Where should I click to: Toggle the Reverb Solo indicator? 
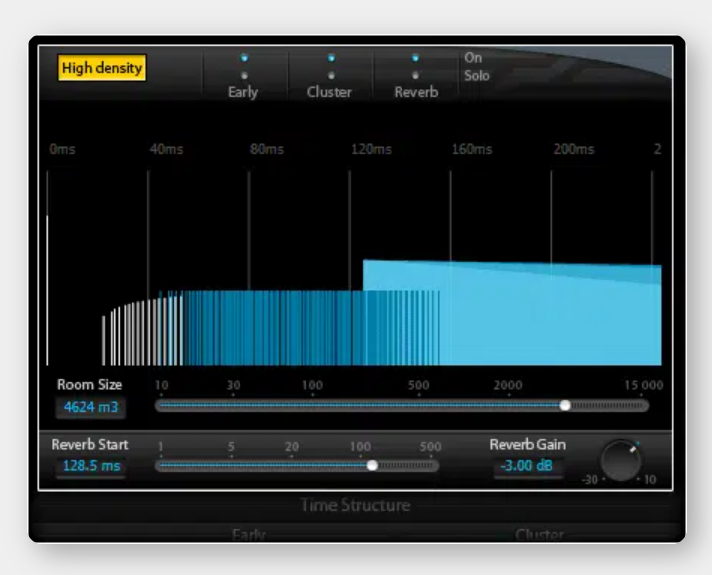[x=415, y=75]
